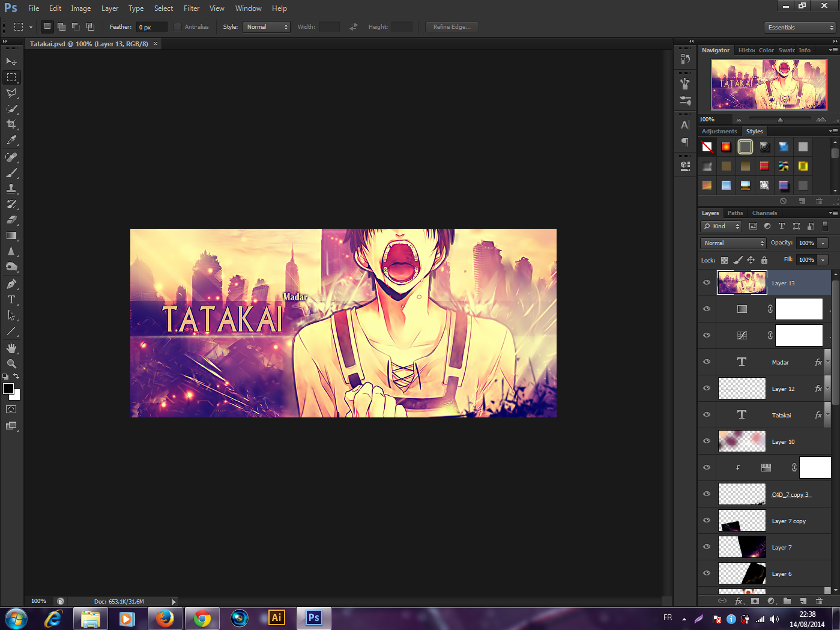
Task: Open Firefox from the taskbar
Action: (x=165, y=618)
